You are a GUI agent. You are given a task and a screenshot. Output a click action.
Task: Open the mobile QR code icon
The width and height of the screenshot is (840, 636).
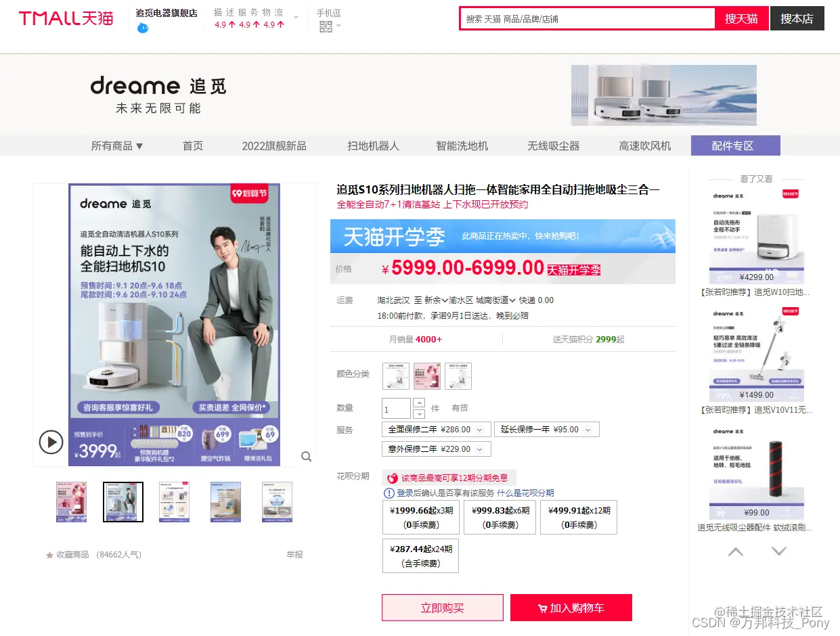pos(326,26)
